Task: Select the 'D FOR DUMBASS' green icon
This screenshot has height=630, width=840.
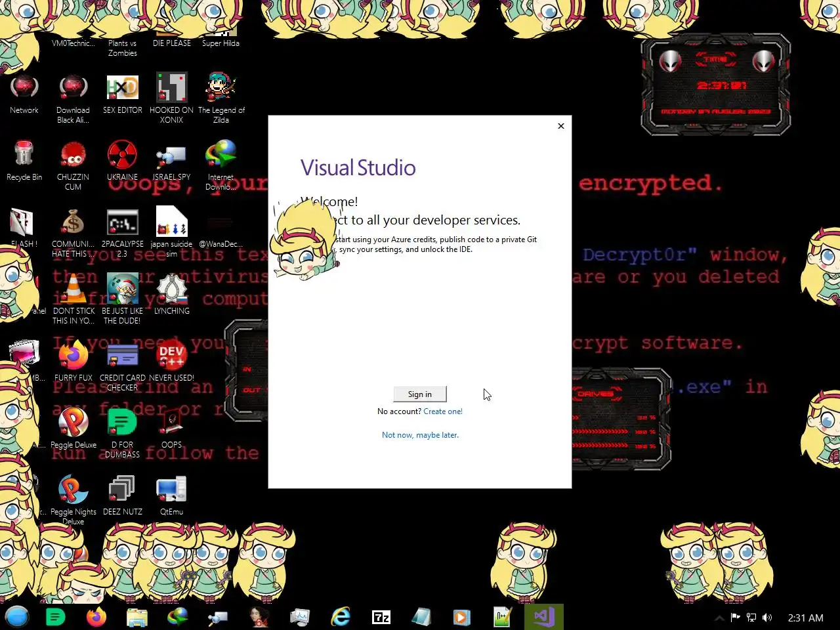Action: tap(122, 433)
